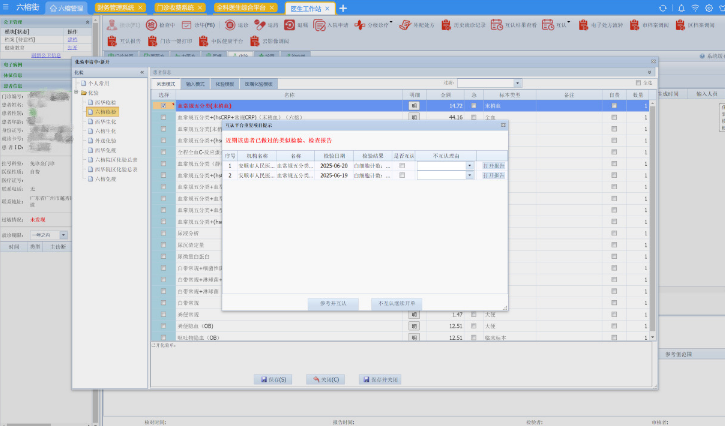Open the notification bell icon
Image resolution: width=725 pixels, height=426 pixels.
point(679,8)
